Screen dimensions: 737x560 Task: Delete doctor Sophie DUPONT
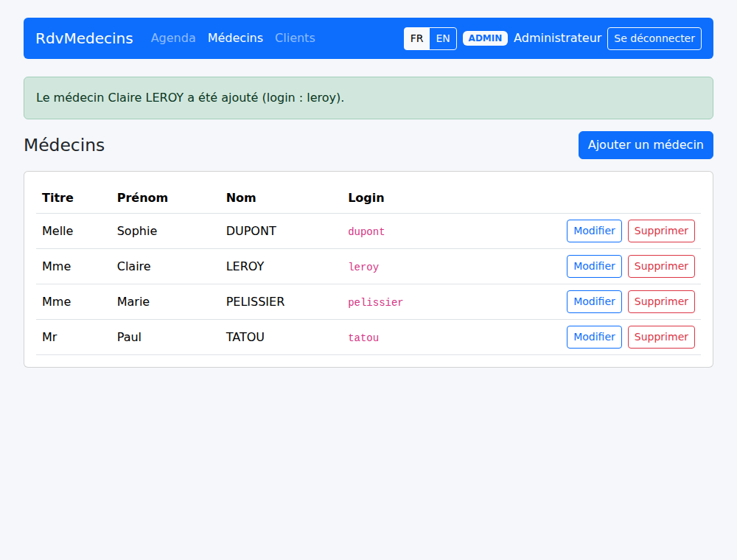click(x=661, y=231)
